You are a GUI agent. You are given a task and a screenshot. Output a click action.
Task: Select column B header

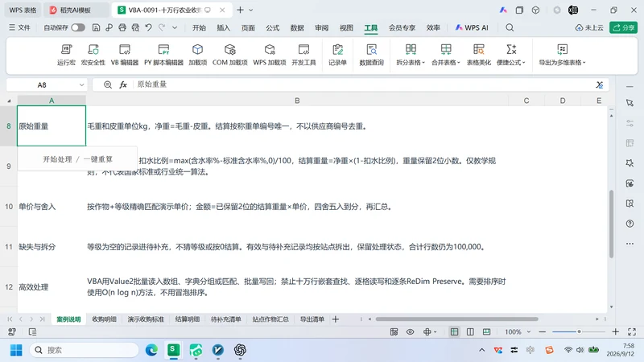click(x=297, y=101)
